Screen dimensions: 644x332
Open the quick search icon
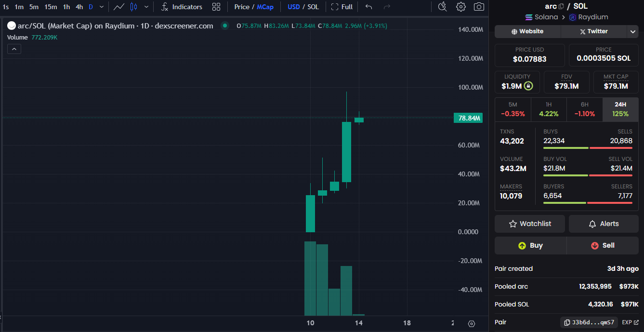442,7
